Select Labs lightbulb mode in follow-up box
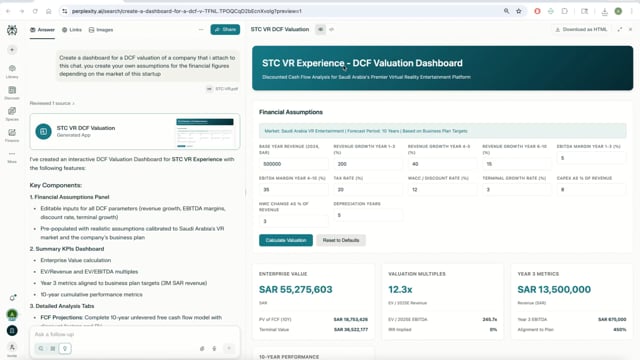 (65, 348)
